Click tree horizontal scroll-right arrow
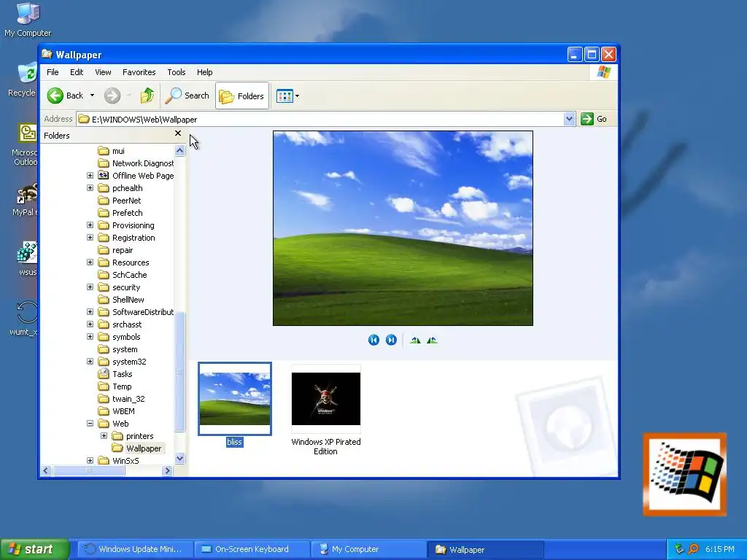Image resolution: width=747 pixels, height=560 pixels. tap(167, 470)
